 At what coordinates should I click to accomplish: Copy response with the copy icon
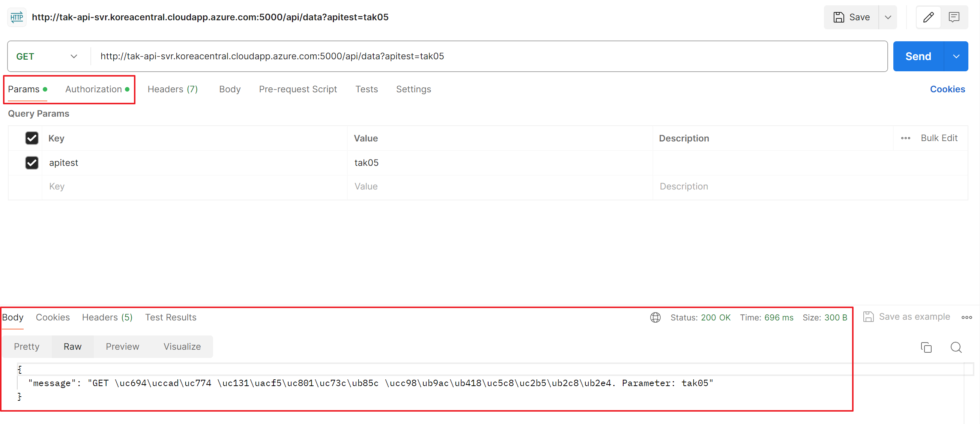926,347
